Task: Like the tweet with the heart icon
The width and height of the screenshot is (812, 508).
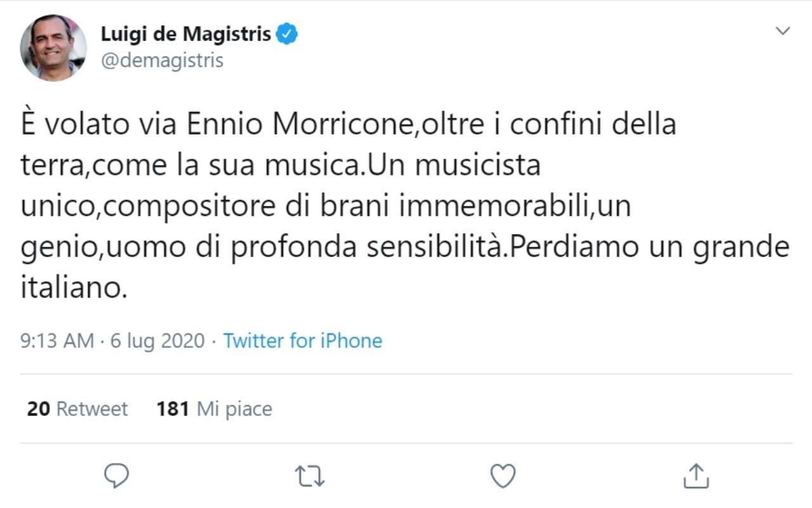Action: (x=503, y=476)
